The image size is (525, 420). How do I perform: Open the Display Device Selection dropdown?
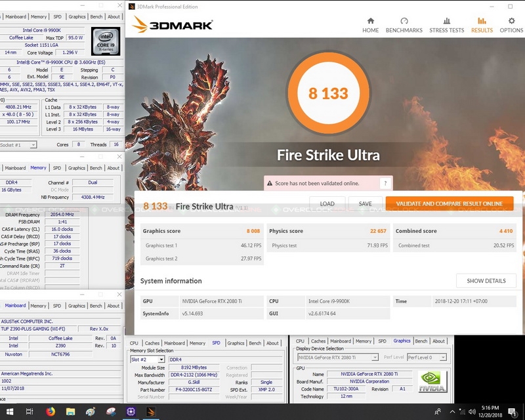(338, 358)
